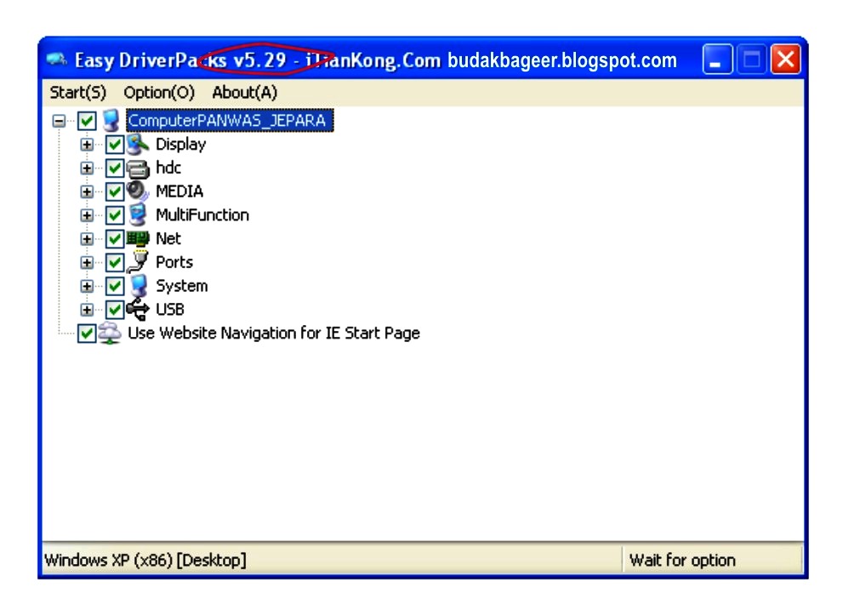The image size is (860, 616).
Task: Click the Website Navigation cloud icon
Action: pyautogui.click(x=110, y=333)
